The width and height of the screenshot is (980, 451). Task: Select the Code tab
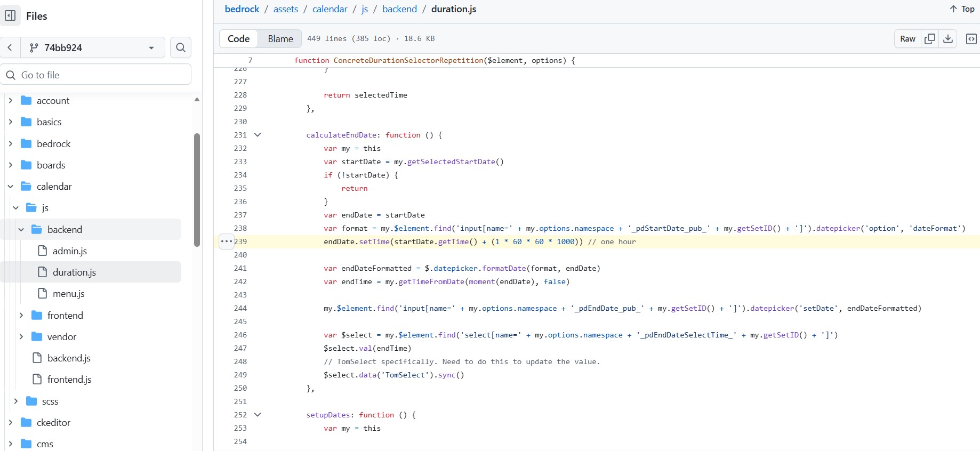(x=238, y=38)
